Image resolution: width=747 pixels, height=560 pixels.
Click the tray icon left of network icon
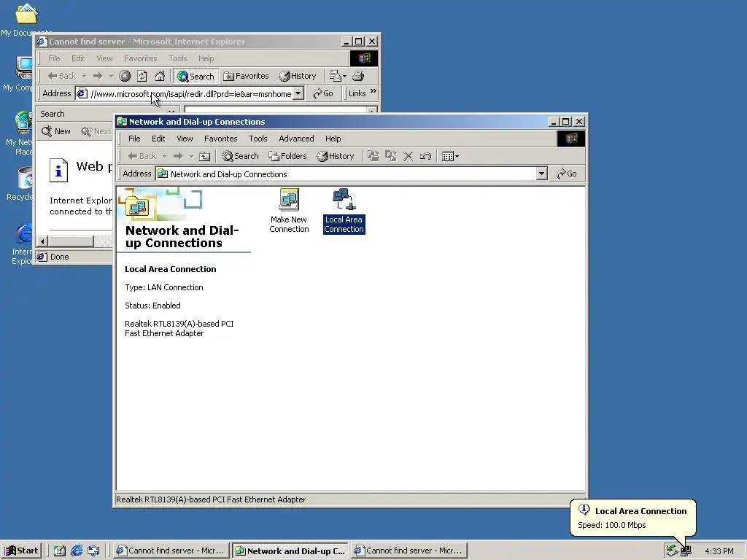point(672,551)
